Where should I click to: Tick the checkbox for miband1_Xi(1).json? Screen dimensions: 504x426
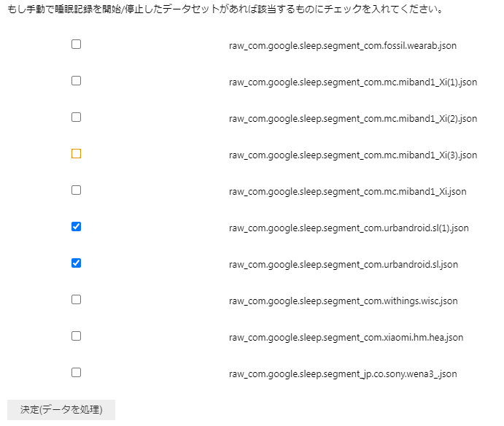click(76, 81)
